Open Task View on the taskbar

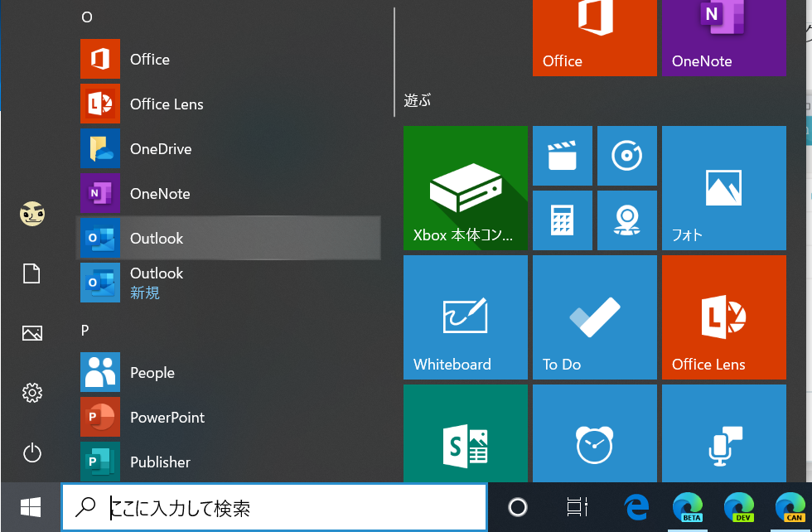pyautogui.click(x=577, y=507)
